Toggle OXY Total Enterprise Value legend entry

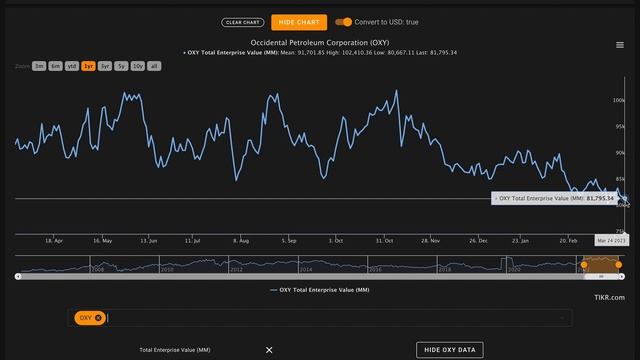point(320,290)
